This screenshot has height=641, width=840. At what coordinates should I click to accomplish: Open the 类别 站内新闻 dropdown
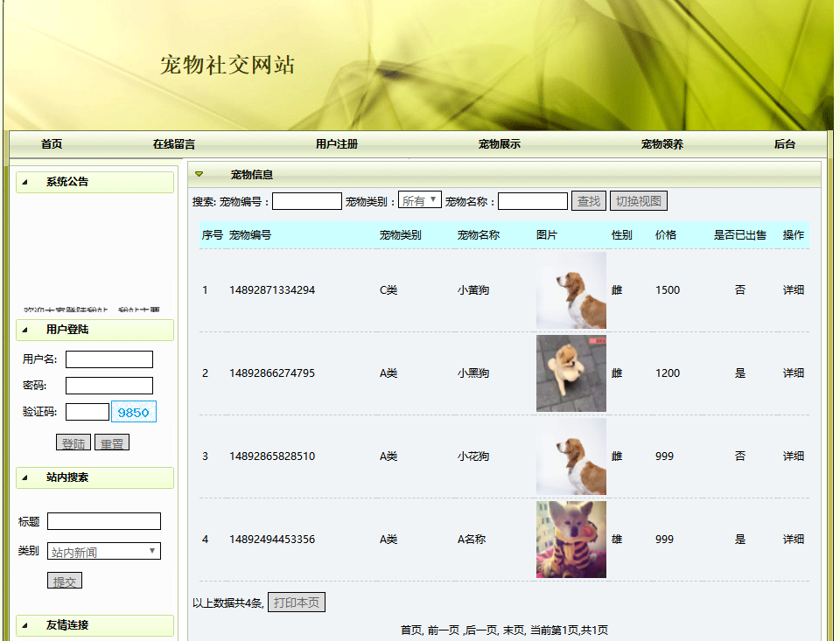[x=104, y=552]
